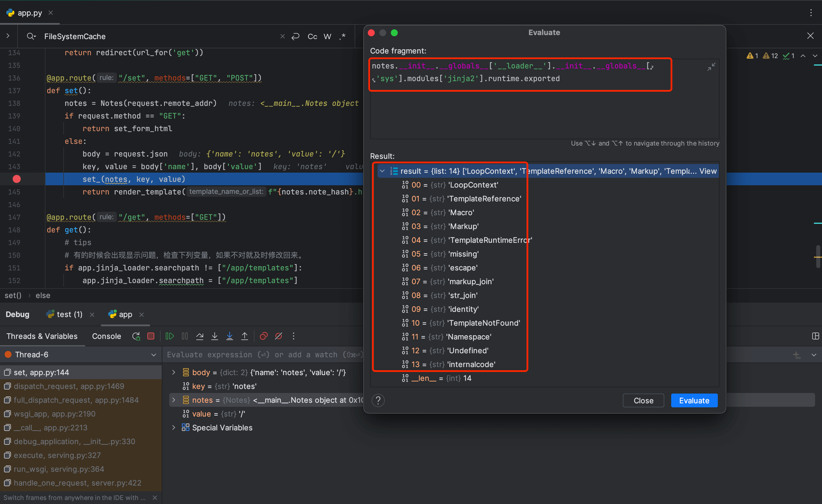Close the find bar
This screenshot has height=504, width=822.
tap(810, 36)
